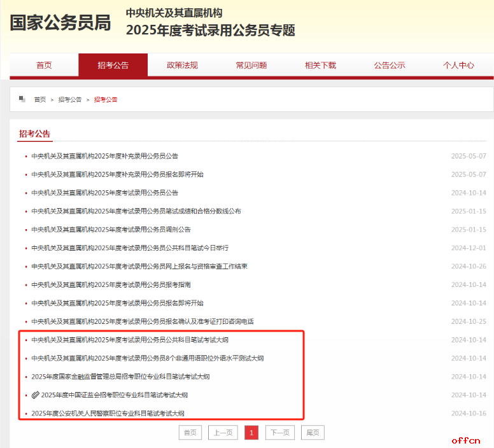Open 中国证监会招考职位专业科目大纲 link
This screenshot has width=494, height=448.
pos(115,395)
